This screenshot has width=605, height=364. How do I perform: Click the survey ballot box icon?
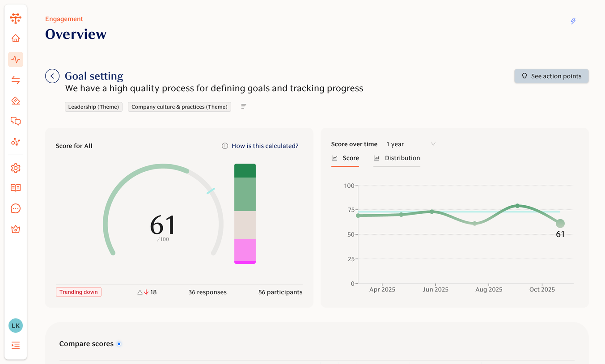tap(16, 101)
